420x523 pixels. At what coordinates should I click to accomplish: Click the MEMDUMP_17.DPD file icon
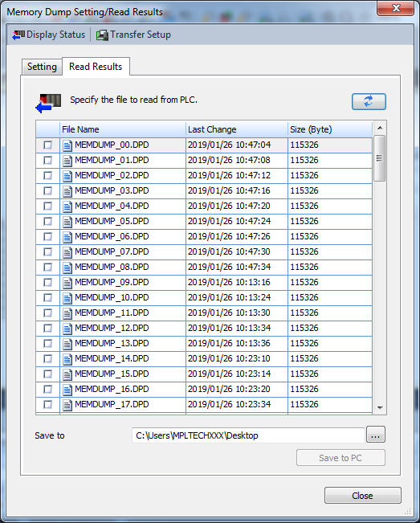pos(67,405)
